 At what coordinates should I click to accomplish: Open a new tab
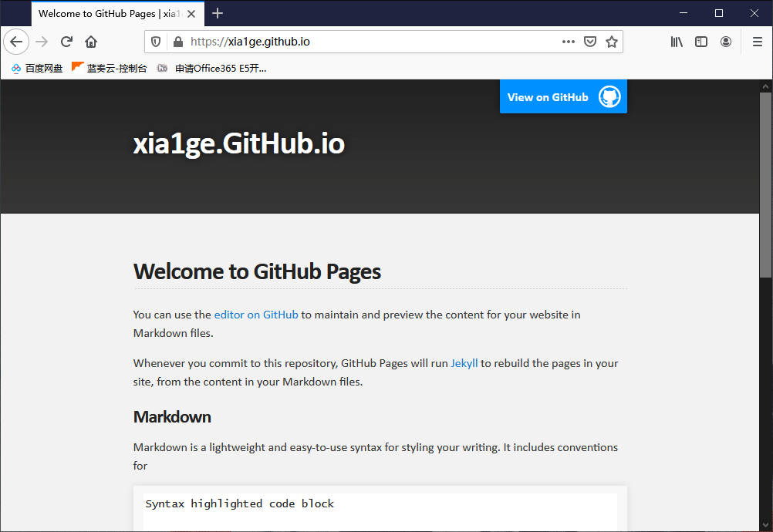pyautogui.click(x=218, y=13)
